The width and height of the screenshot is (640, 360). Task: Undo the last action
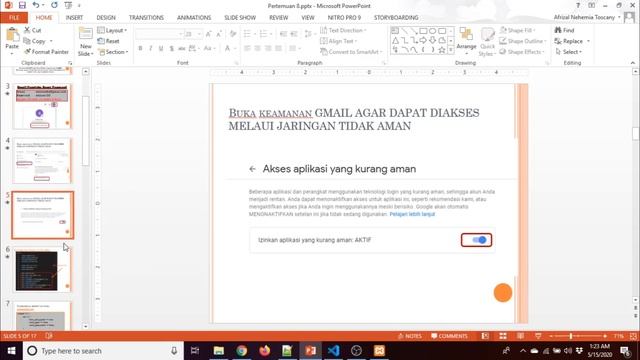[x=36, y=5]
